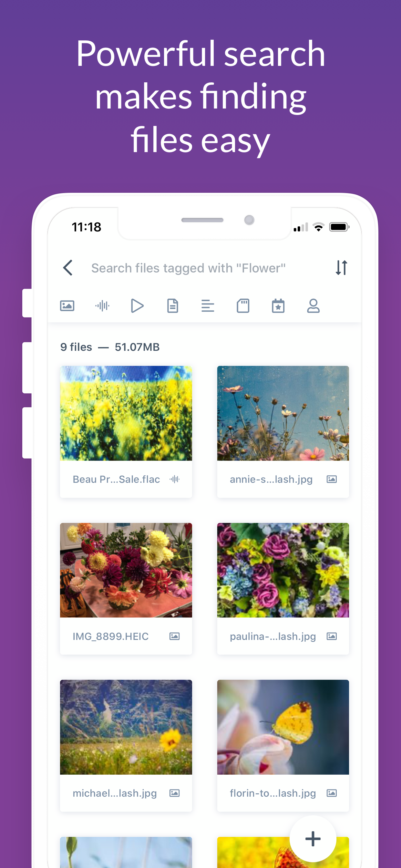Filter results by document page icon

(x=173, y=306)
